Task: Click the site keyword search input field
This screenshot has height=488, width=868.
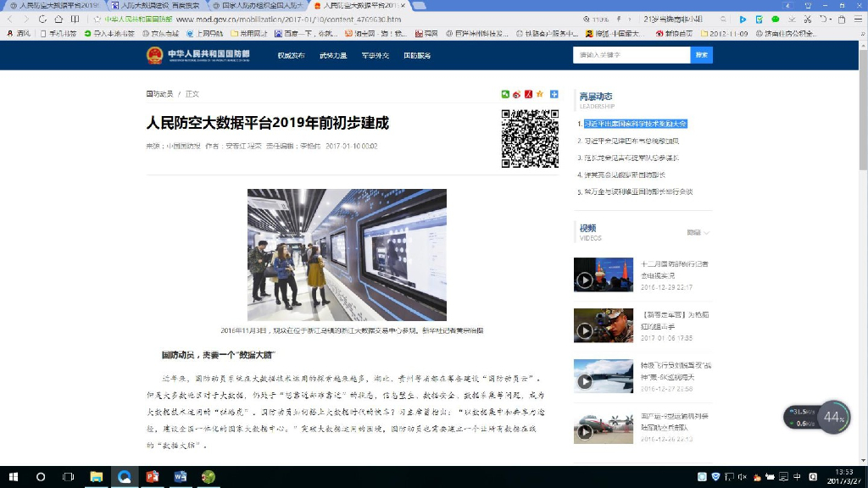Action: tap(632, 55)
